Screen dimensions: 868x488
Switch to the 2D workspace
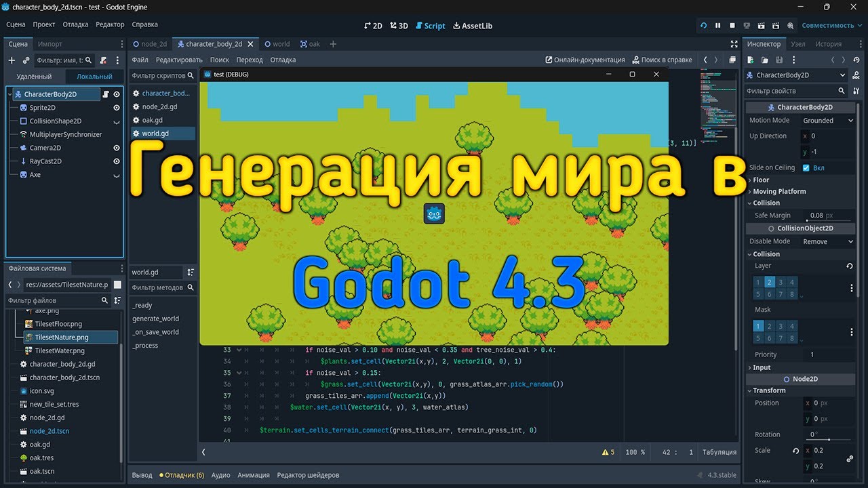373,26
